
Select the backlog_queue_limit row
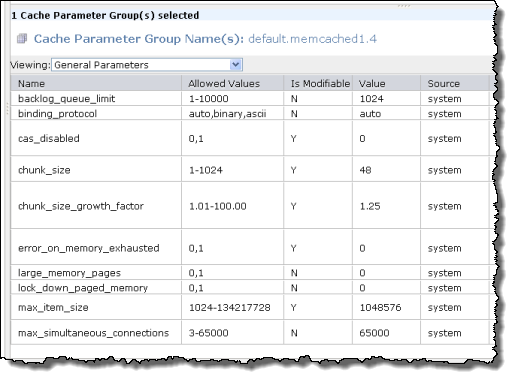click(250, 99)
